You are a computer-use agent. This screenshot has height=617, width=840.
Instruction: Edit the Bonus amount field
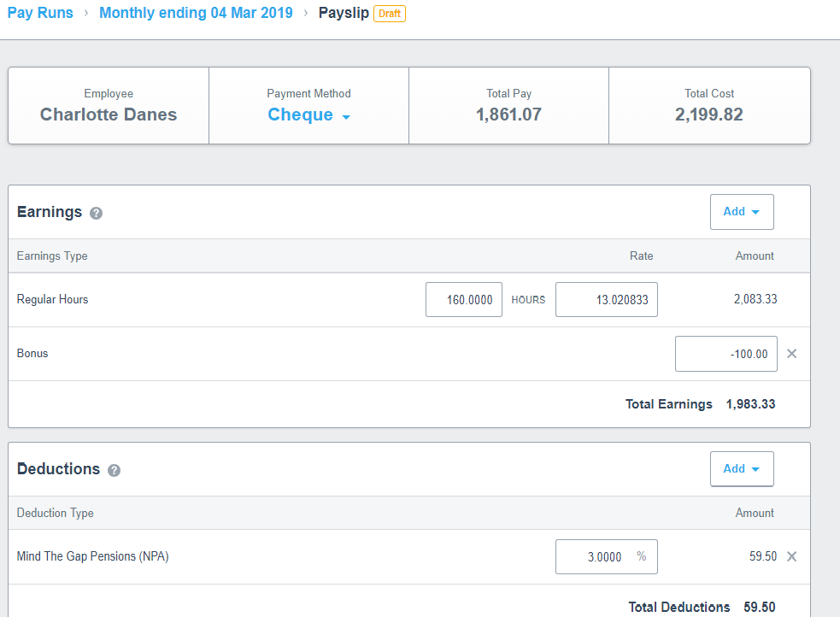pos(725,354)
